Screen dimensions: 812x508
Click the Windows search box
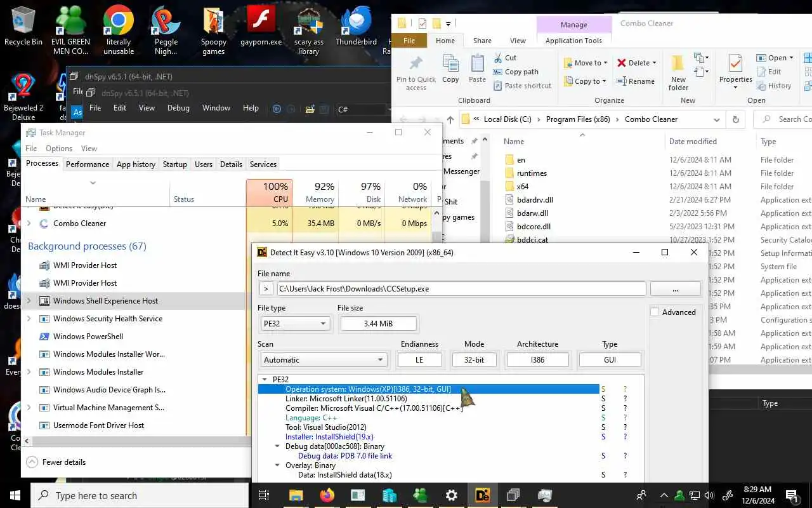coord(140,495)
